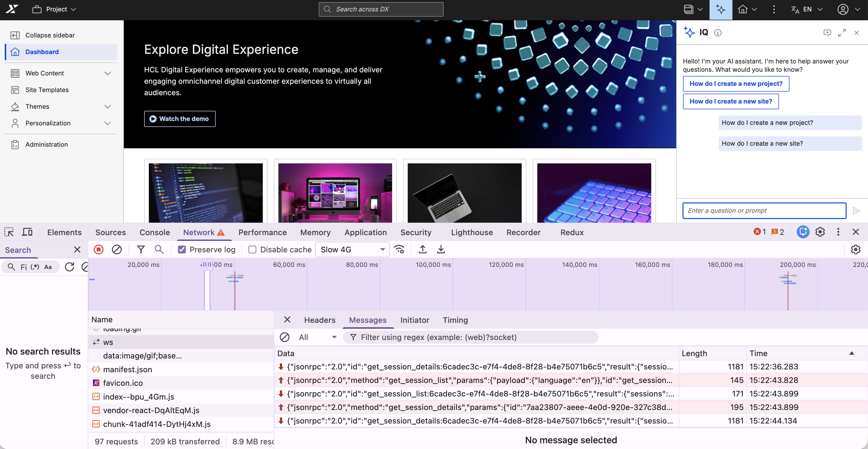
Task: Expand the IQ panel to full size
Action: tap(842, 33)
